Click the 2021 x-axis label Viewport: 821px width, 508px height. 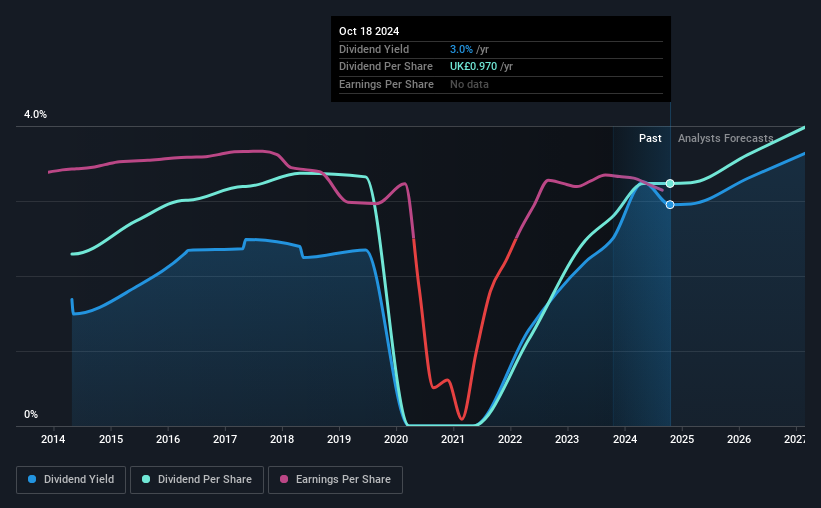point(453,439)
